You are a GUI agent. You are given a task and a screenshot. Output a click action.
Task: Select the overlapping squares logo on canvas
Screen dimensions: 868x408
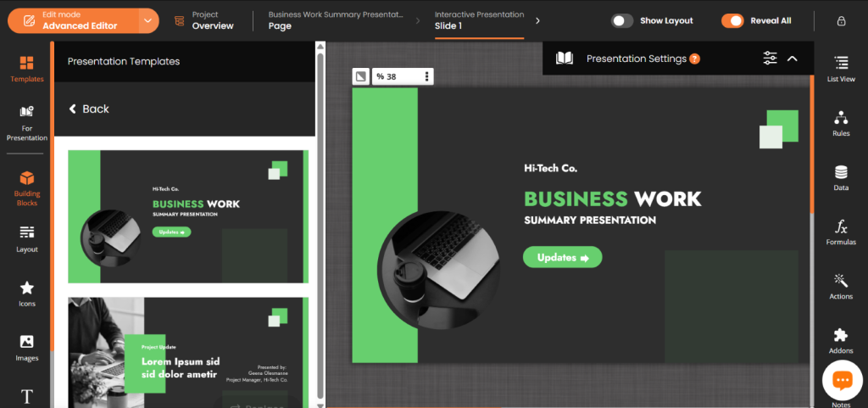tap(779, 129)
